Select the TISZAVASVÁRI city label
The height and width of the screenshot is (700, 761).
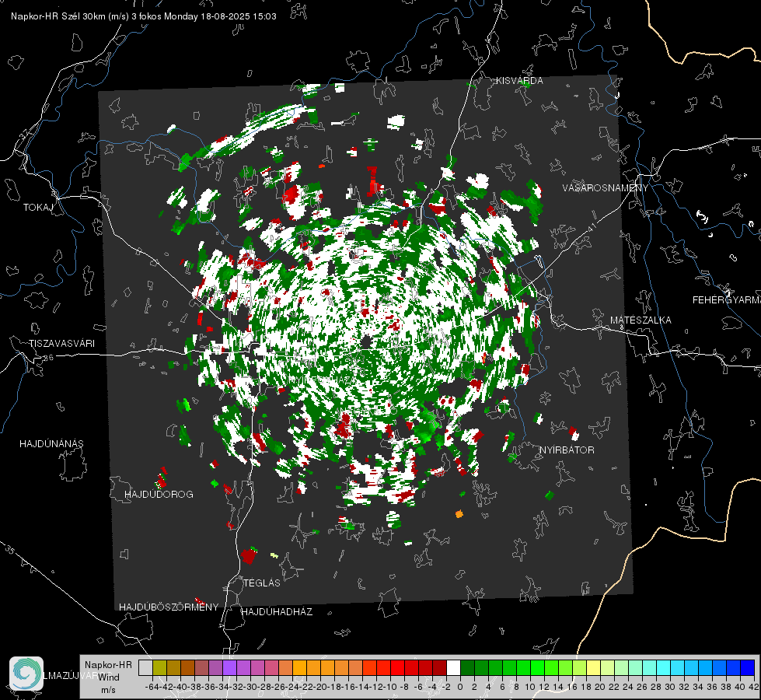tap(62, 344)
